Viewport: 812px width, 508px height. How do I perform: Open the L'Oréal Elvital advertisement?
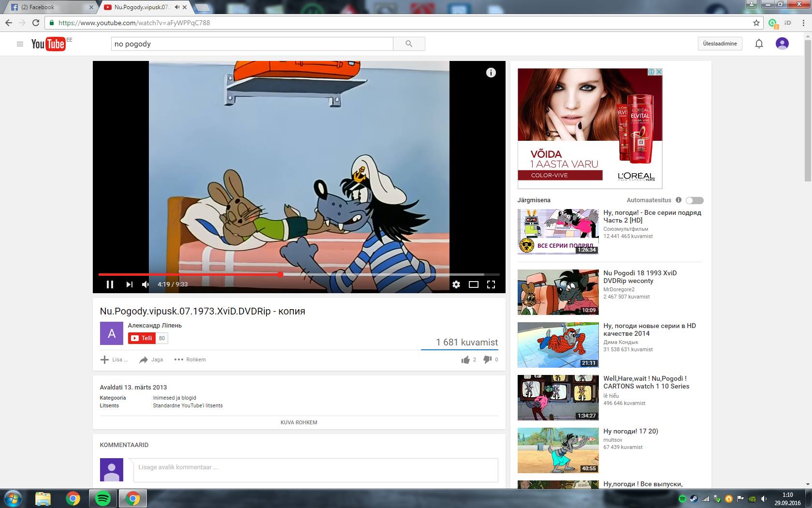pyautogui.click(x=590, y=128)
